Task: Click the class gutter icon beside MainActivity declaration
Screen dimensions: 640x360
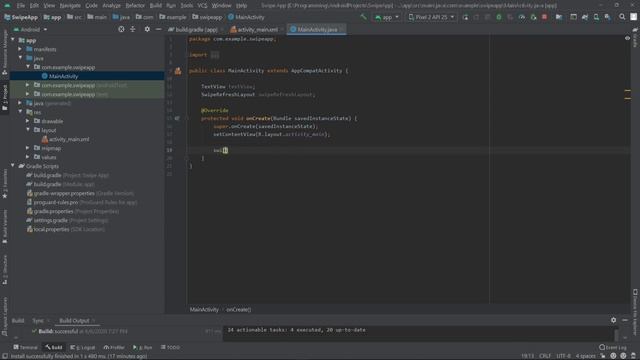Action: 178,71
